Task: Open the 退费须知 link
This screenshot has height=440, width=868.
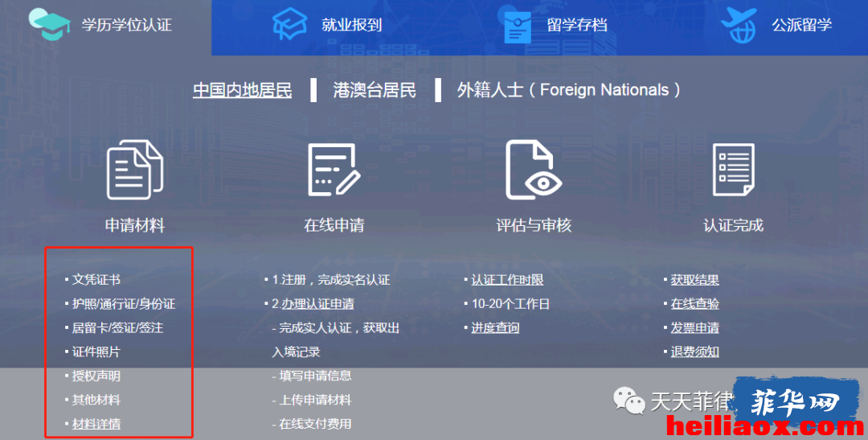Action: pyautogui.click(x=694, y=352)
